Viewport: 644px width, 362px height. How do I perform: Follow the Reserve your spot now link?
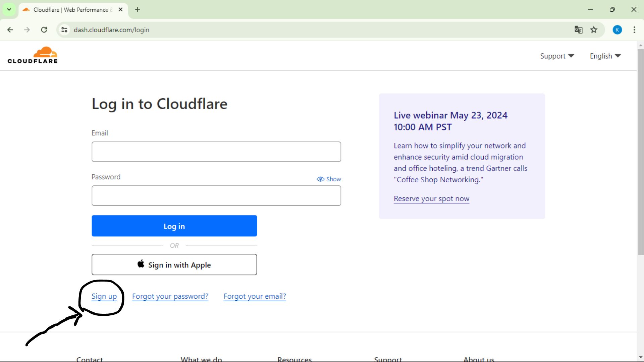pyautogui.click(x=431, y=199)
